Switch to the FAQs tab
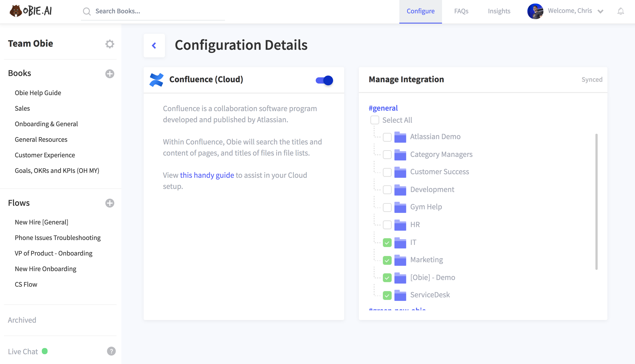 tap(461, 11)
